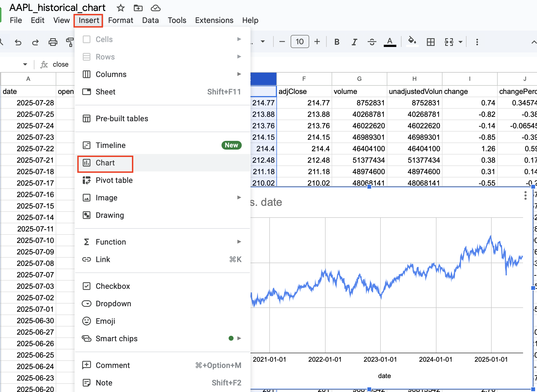The width and height of the screenshot is (537, 392).
Task: Open the text color picker
Action: click(x=390, y=42)
